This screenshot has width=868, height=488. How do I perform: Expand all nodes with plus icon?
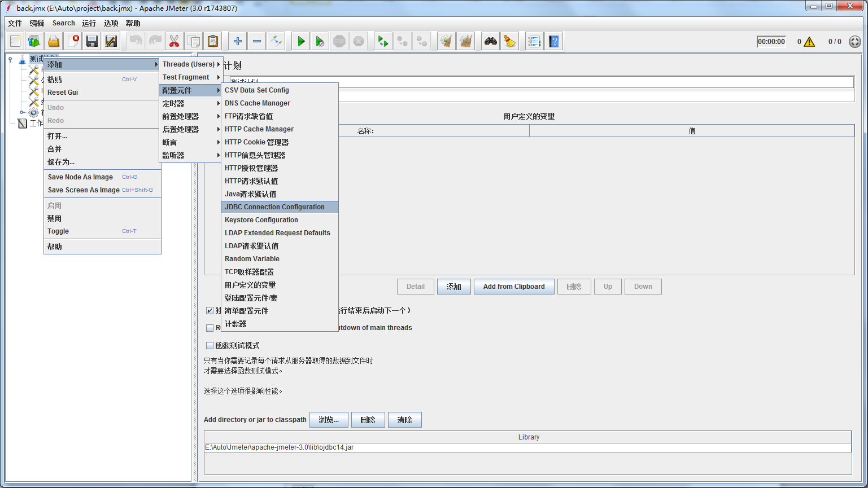pos(238,41)
